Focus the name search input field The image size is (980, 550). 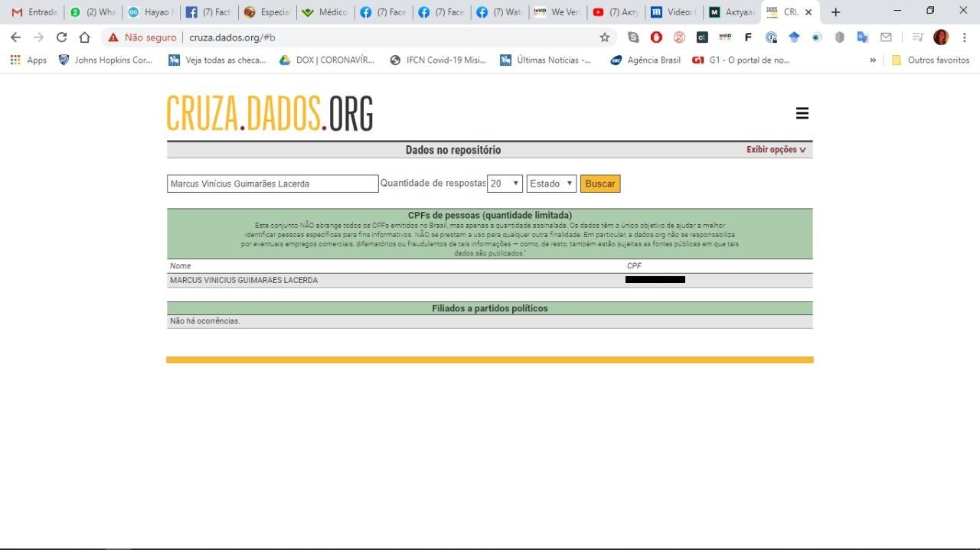[x=273, y=184]
